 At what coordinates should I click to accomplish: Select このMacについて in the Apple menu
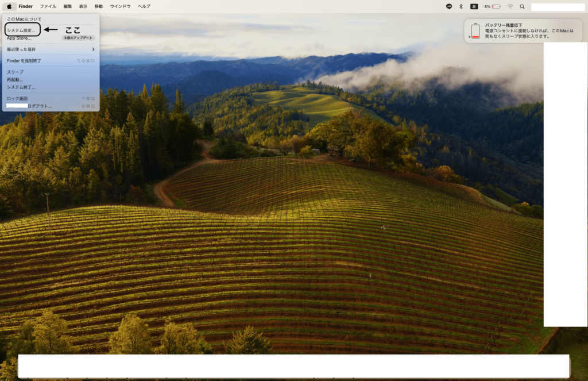click(51, 19)
